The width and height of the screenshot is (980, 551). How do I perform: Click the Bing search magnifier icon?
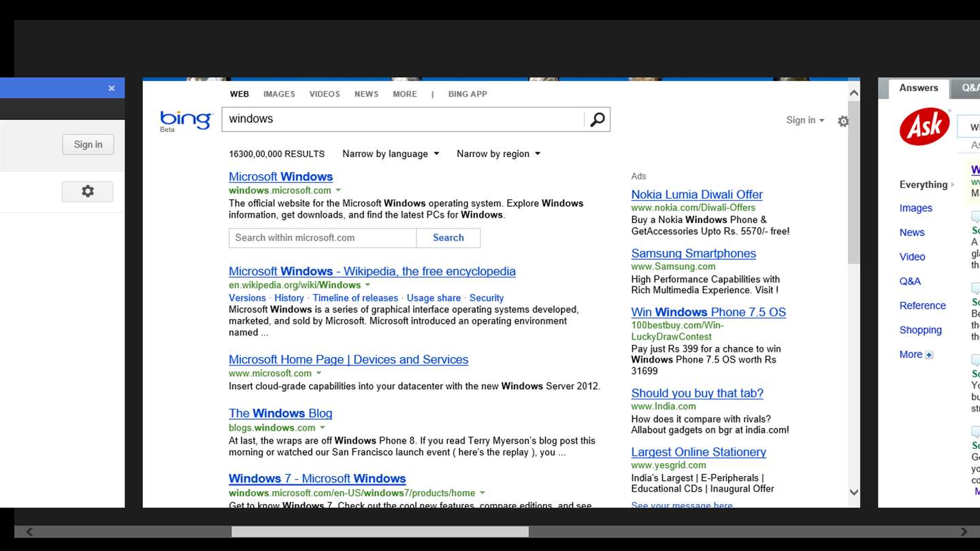pyautogui.click(x=598, y=120)
